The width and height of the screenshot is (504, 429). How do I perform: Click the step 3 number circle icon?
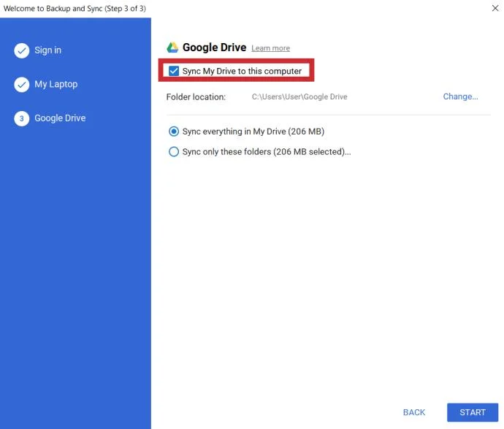click(x=21, y=118)
